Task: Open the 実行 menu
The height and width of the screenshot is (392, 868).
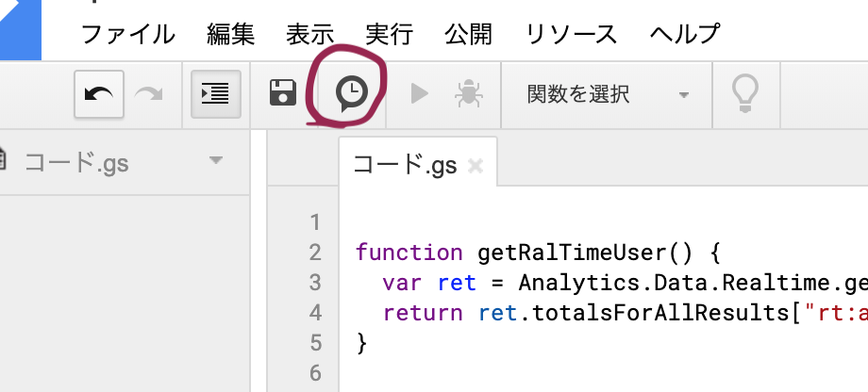Action: (x=390, y=35)
